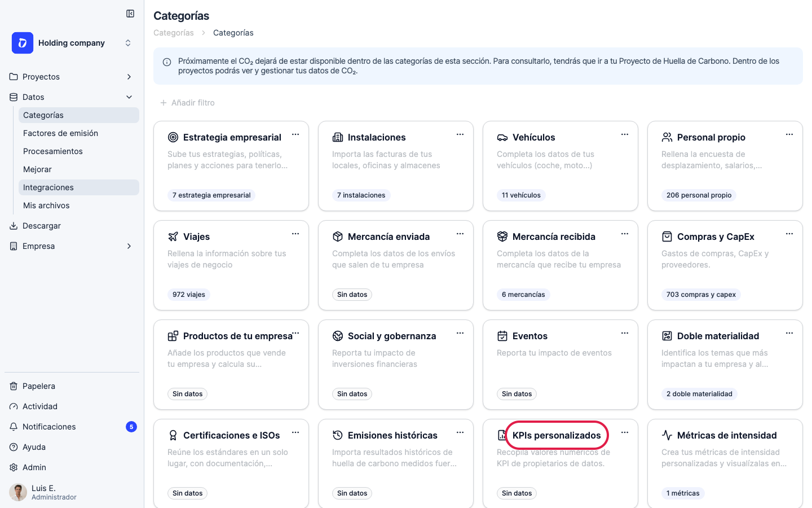Click the Mercancía enviada box icon
The height and width of the screenshot is (508, 812).
338,237
